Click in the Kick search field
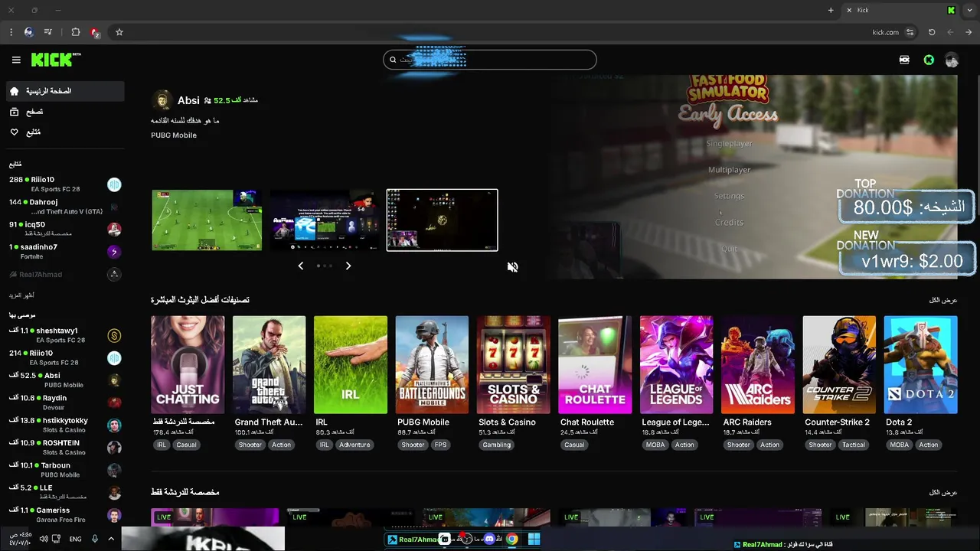The width and height of the screenshot is (980, 551). pos(490,60)
